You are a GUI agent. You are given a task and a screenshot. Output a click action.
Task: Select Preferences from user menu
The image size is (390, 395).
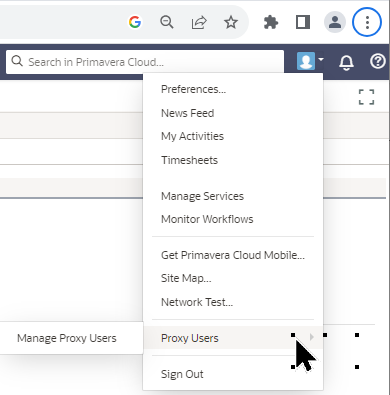pos(193,89)
